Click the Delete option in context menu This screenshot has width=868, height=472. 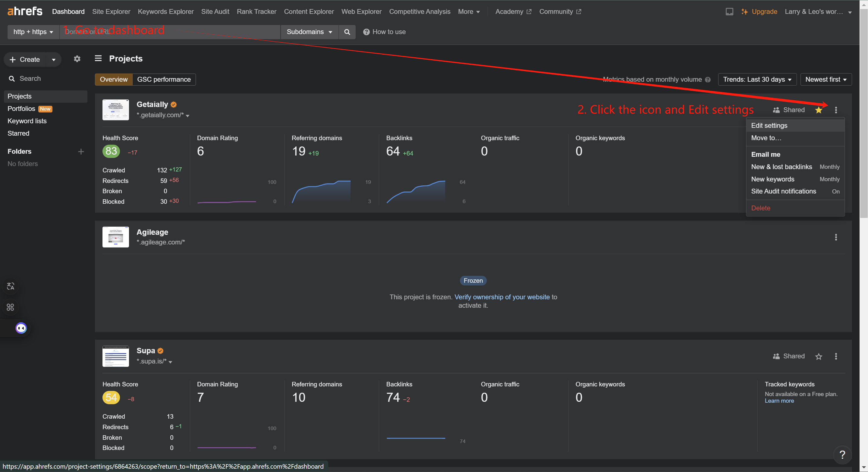[x=761, y=207]
